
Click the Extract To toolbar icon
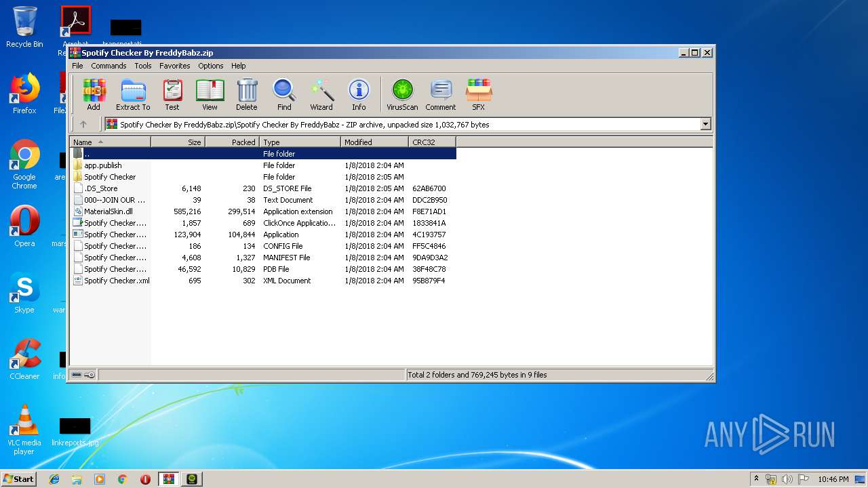[x=133, y=94]
